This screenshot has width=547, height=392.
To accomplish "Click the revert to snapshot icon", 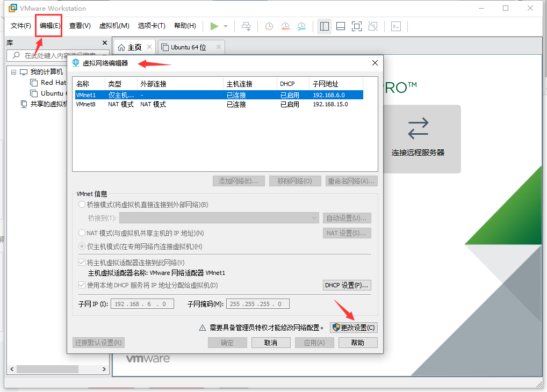I will (285, 26).
